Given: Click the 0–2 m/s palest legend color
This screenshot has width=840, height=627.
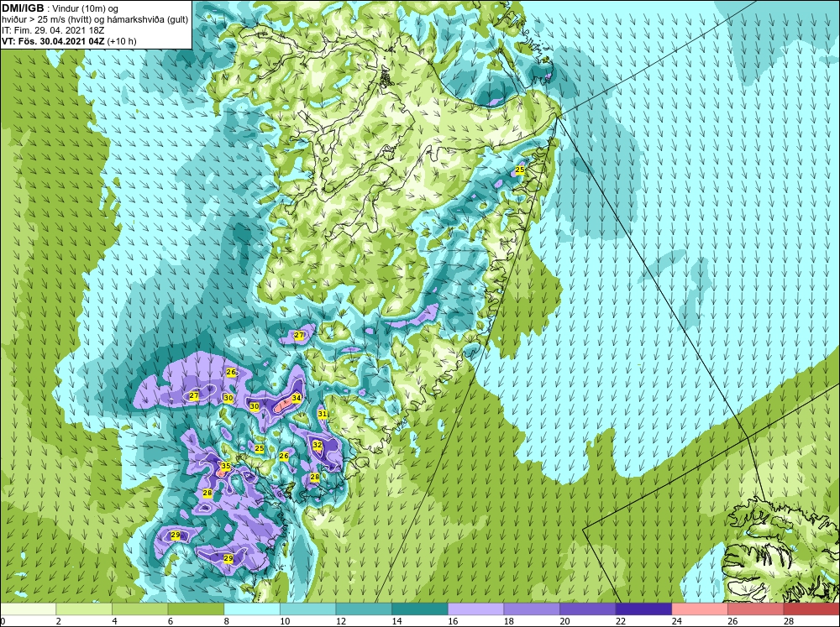Looking at the screenshot, I should click(28, 609).
